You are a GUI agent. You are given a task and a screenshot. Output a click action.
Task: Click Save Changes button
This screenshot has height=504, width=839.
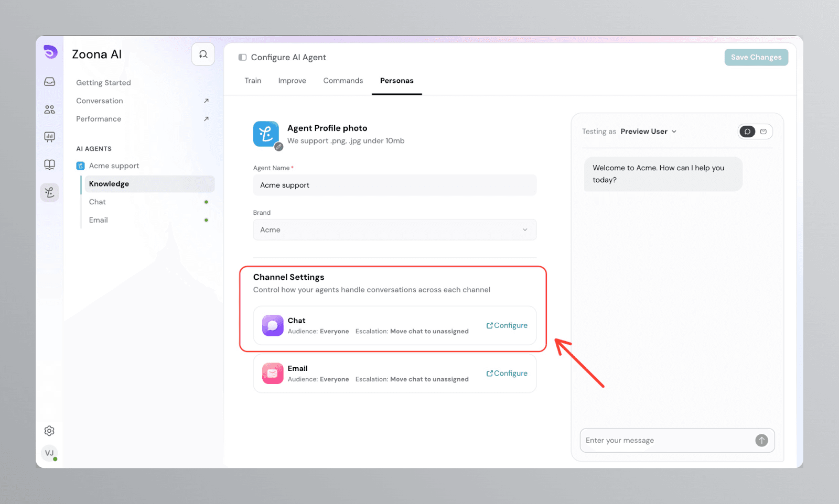(756, 58)
